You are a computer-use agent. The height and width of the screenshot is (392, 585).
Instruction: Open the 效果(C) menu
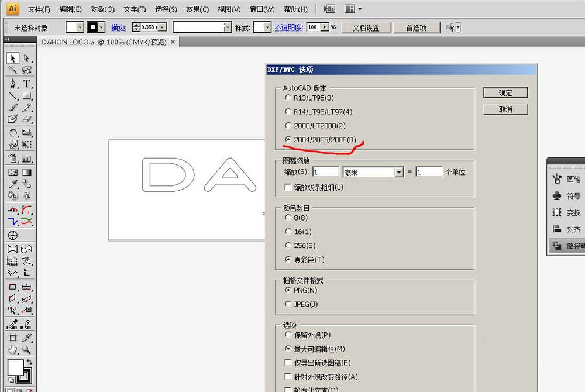click(197, 9)
